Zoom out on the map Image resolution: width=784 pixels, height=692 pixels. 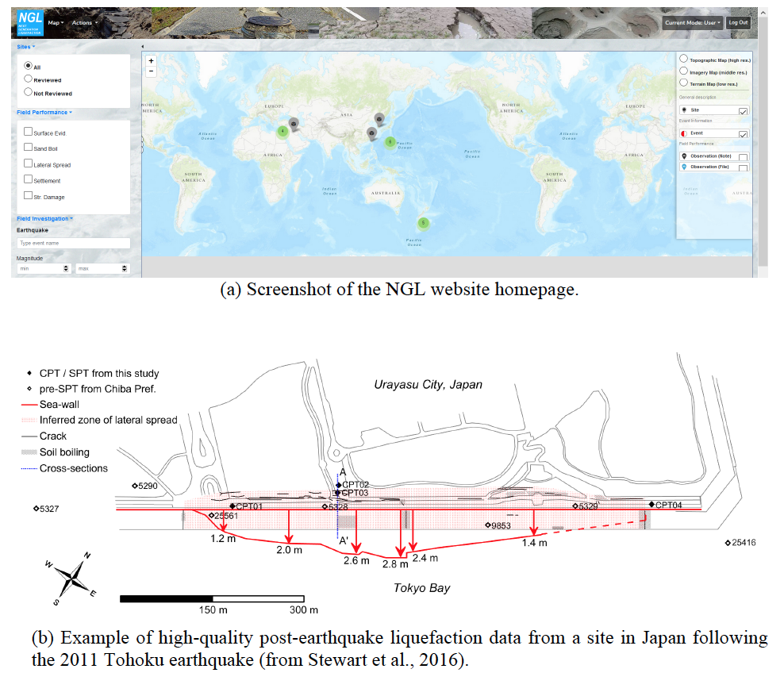(151, 71)
